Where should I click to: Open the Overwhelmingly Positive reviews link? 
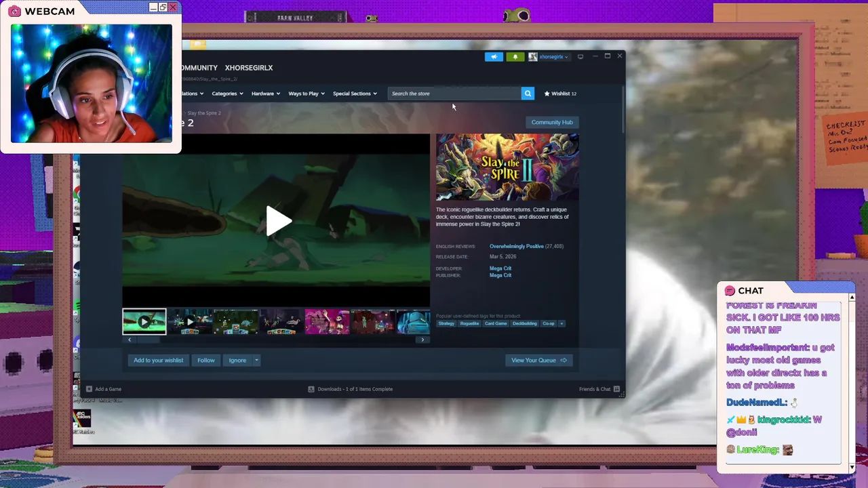517,246
